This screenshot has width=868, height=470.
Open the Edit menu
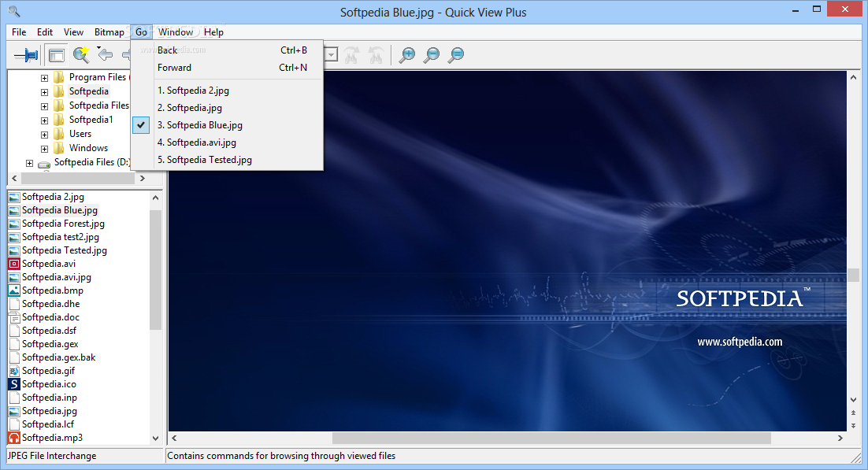(45, 32)
